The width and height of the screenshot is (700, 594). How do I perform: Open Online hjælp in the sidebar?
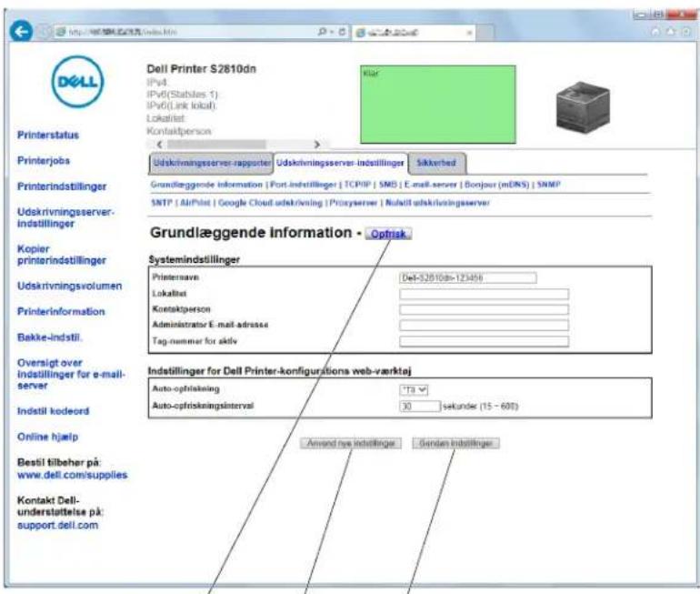(x=47, y=437)
